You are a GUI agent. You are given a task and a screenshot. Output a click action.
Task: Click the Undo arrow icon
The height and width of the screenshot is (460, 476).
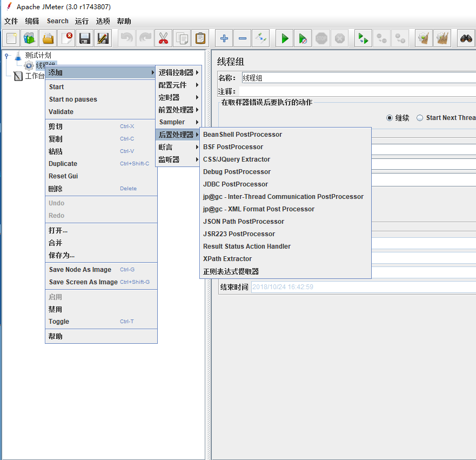pos(126,38)
